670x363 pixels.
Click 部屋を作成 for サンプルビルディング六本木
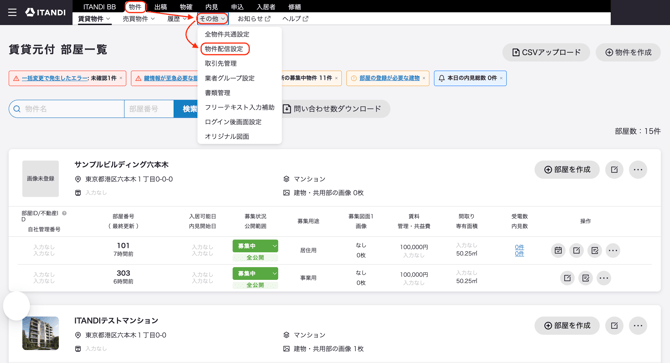pyautogui.click(x=567, y=170)
